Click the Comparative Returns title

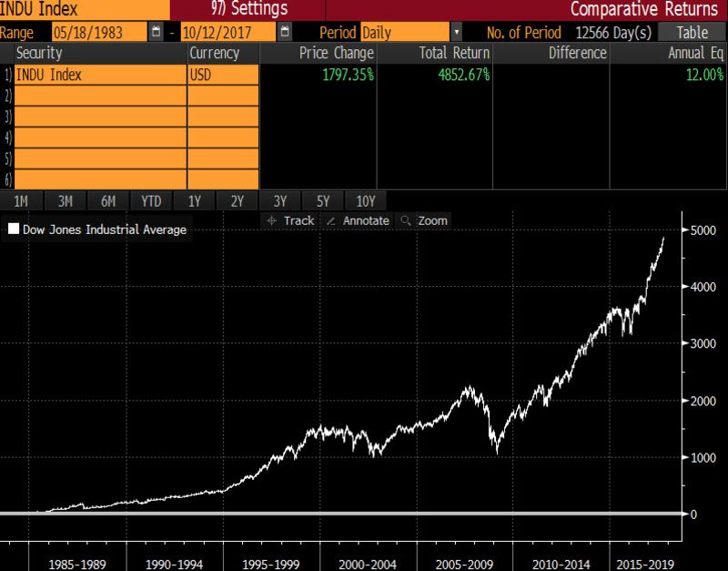coord(644,9)
